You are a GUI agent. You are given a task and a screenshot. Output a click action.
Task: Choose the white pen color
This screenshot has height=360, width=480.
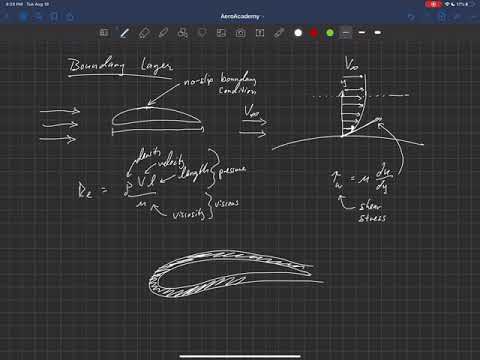pos(298,33)
